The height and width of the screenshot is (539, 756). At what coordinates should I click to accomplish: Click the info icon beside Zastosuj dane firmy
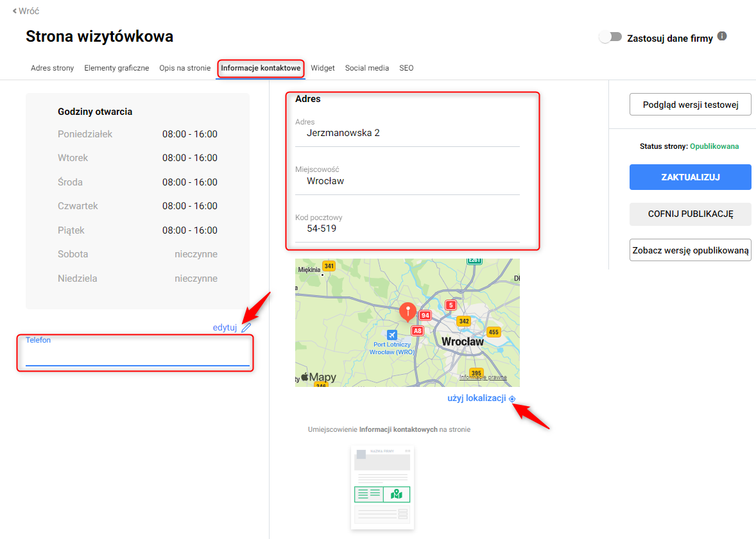[x=722, y=37]
